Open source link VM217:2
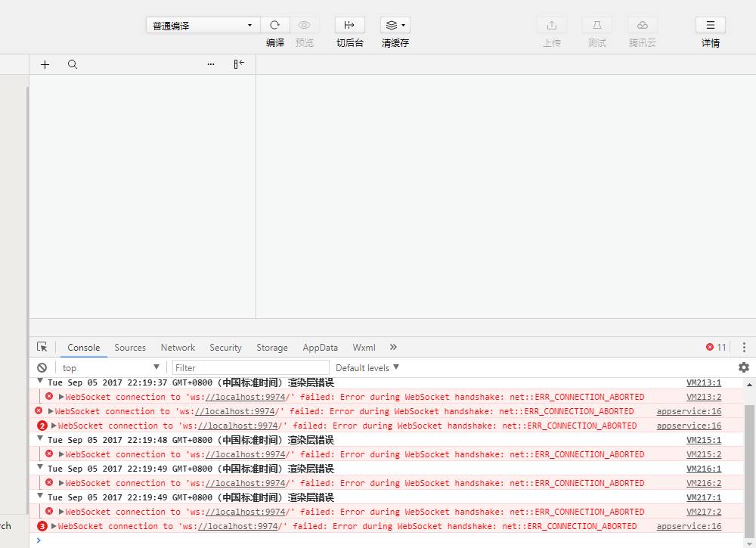Screen dimensions: 756x548 click(x=703, y=512)
